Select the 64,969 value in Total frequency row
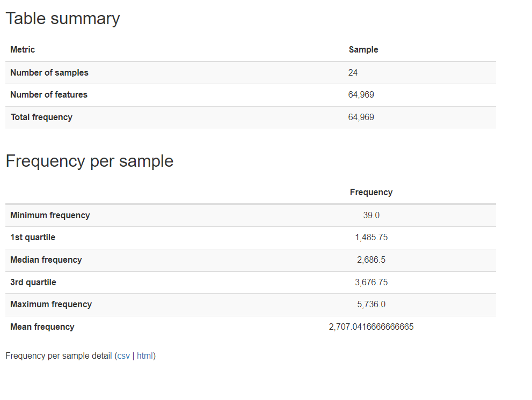Viewport: 532px width, 400px height. (x=361, y=117)
